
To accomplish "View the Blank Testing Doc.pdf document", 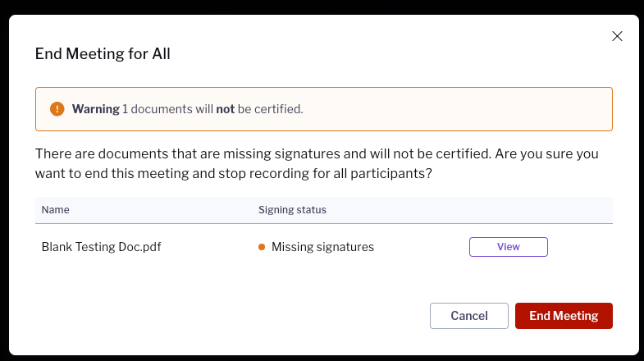I will (508, 247).
